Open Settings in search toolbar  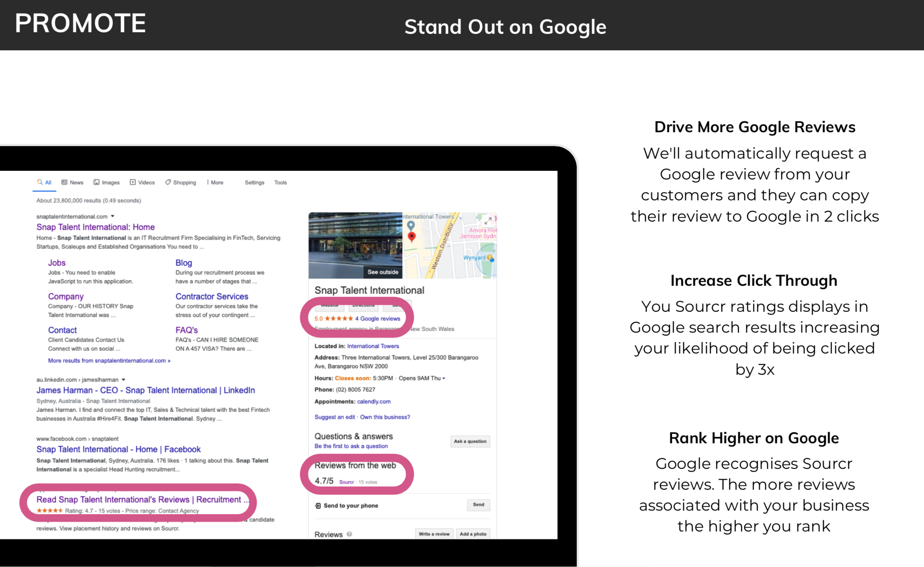tap(254, 182)
